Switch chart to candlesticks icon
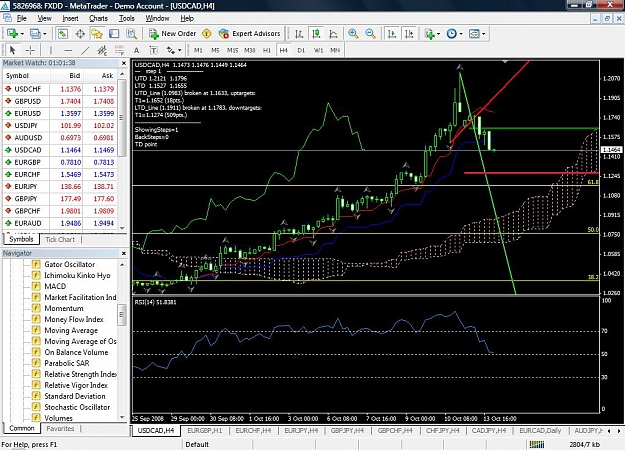This screenshot has height=450, width=625. (x=316, y=34)
